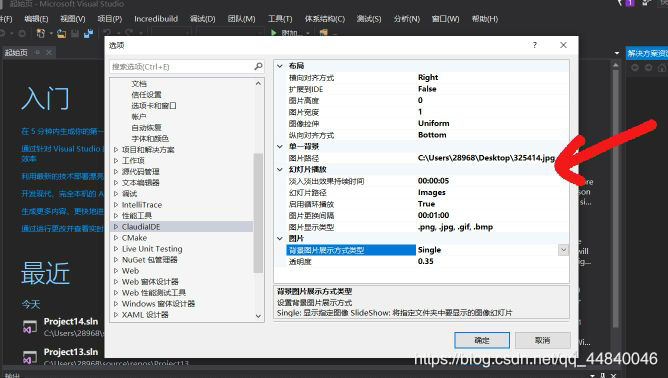The width and height of the screenshot is (668, 378).
Task: Close the 选项 dialog with the X
Action: click(x=563, y=45)
